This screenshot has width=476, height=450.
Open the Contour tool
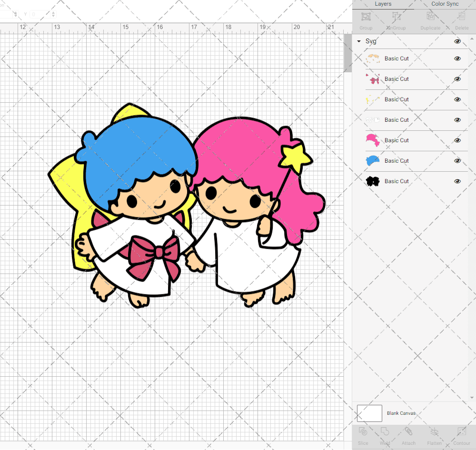461,435
